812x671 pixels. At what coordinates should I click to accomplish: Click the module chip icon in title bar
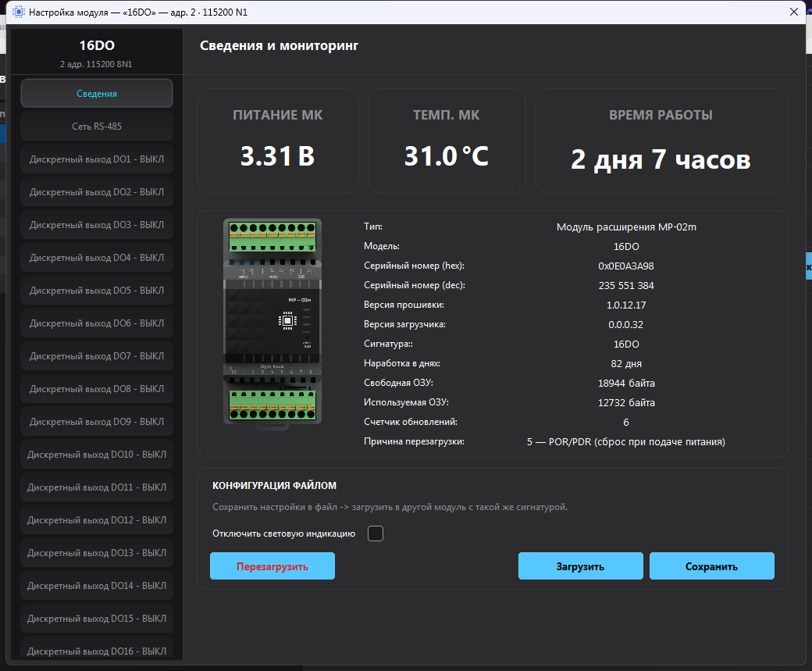18,12
